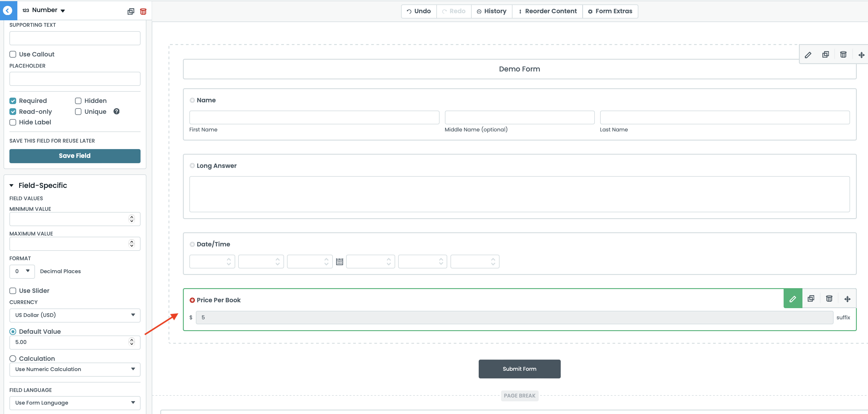Screen dimensions: 868x414
Task: Open the Decimal Places dropdown
Action: pyautogui.click(x=22, y=271)
